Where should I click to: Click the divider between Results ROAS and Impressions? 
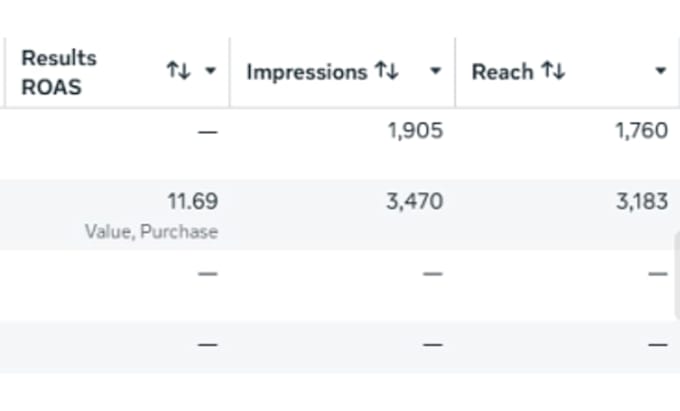click(x=229, y=72)
